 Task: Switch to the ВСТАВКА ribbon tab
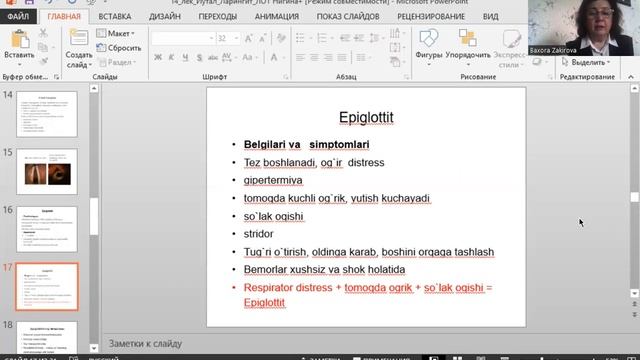115,17
